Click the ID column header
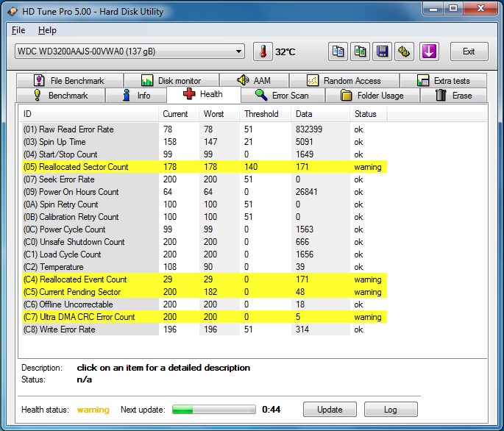Image resolution: width=504 pixels, height=431 pixels. pos(89,114)
